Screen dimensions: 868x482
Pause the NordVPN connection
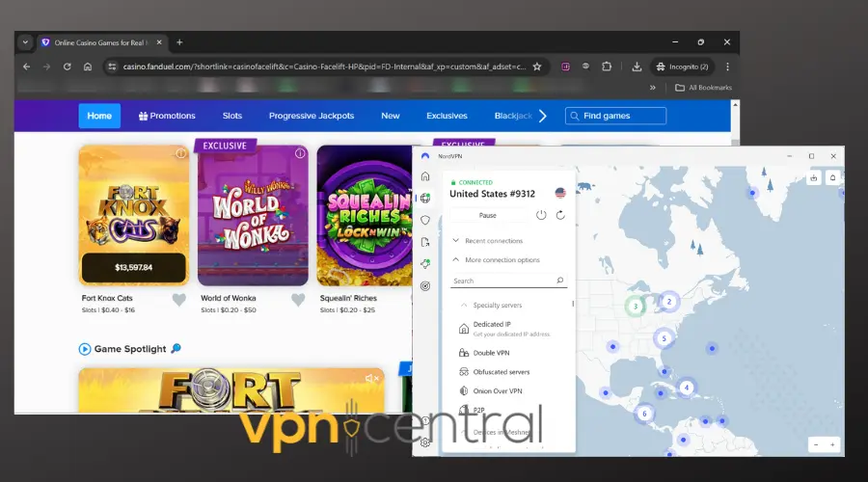488,215
